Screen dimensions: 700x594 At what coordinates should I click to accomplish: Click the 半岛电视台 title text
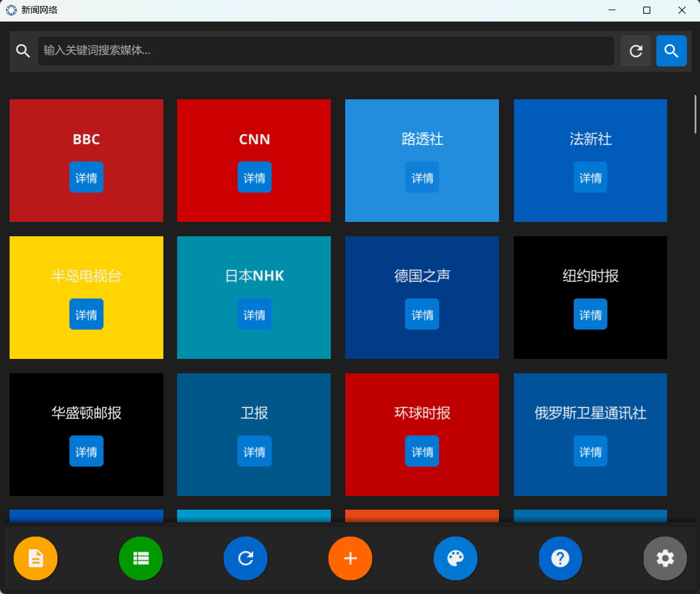click(x=86, y=276)
